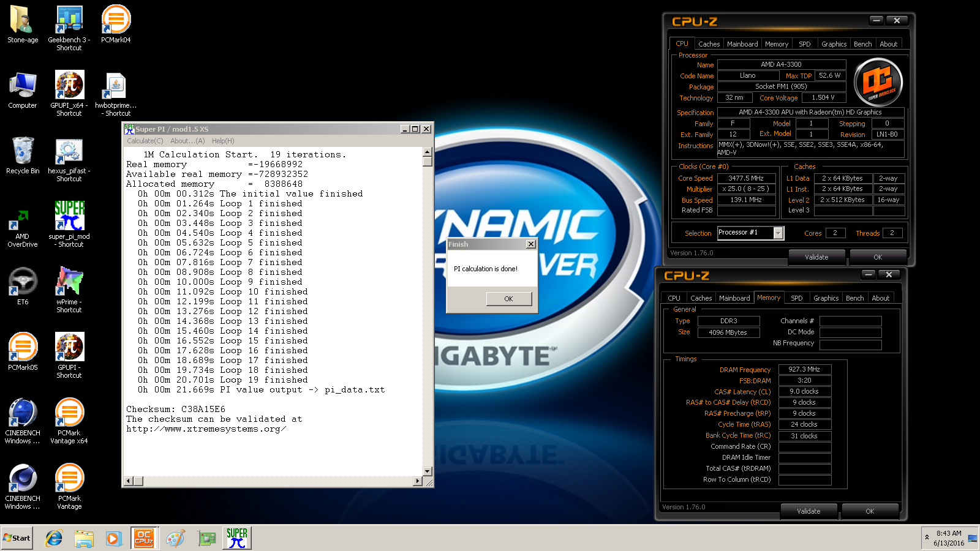The height and width of the screenshot is (551, 980).
Task: Click OK in the top CPU-Z window
Action: (878, 257)
